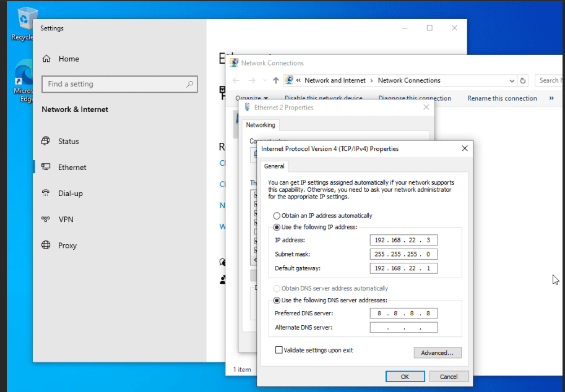This screenshot has width=565, height=392.
Task: Open the Status network page icon
Action: [46, 141]
